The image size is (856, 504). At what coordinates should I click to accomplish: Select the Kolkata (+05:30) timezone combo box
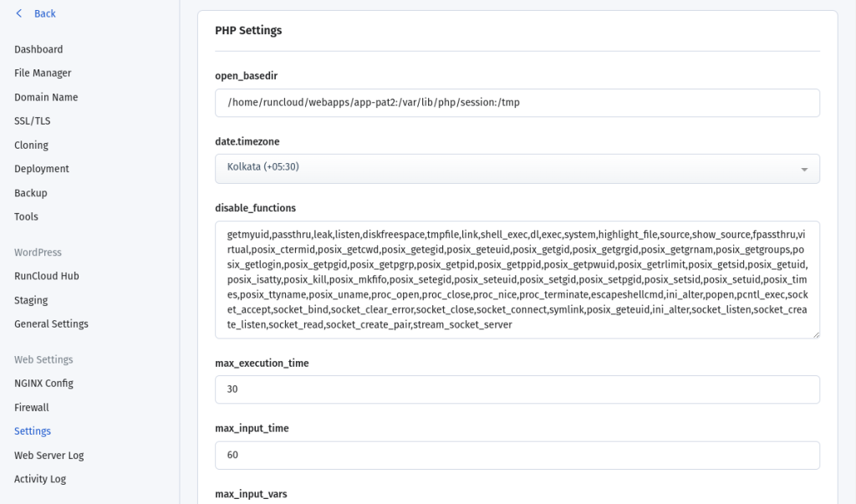(517, 169)
